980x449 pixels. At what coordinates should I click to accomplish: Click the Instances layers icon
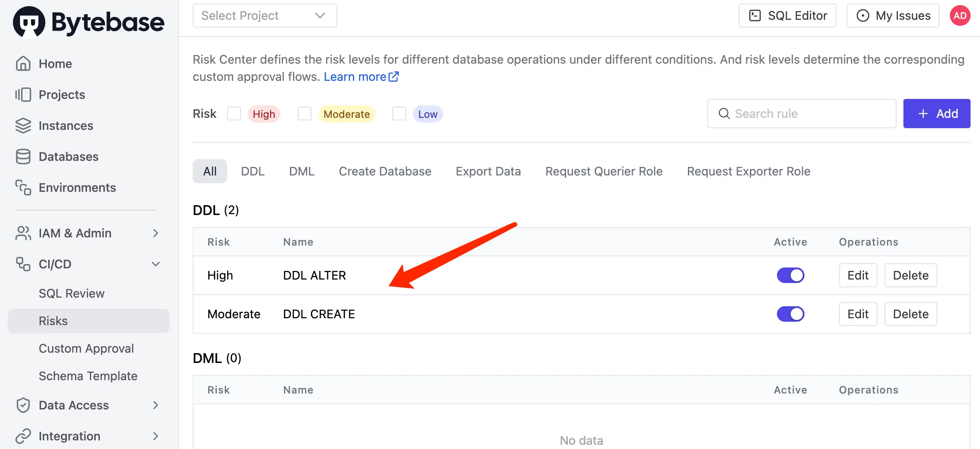[x=23, y=126]
